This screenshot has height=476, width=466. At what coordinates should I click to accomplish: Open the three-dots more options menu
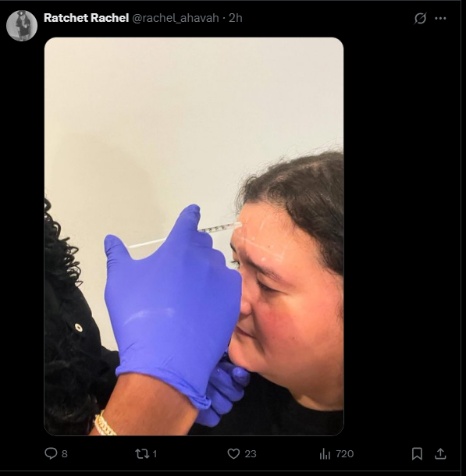point(440,18)
